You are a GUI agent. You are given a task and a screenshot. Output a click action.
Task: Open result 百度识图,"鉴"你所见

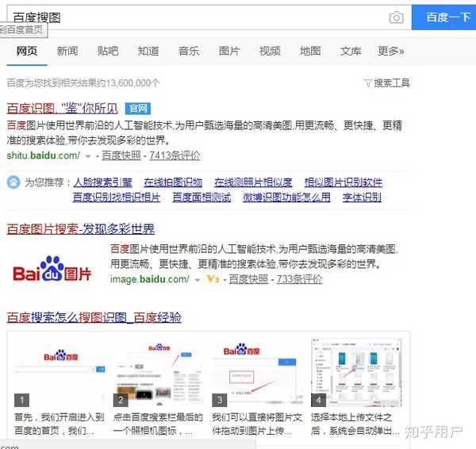[x=62, y=109]
